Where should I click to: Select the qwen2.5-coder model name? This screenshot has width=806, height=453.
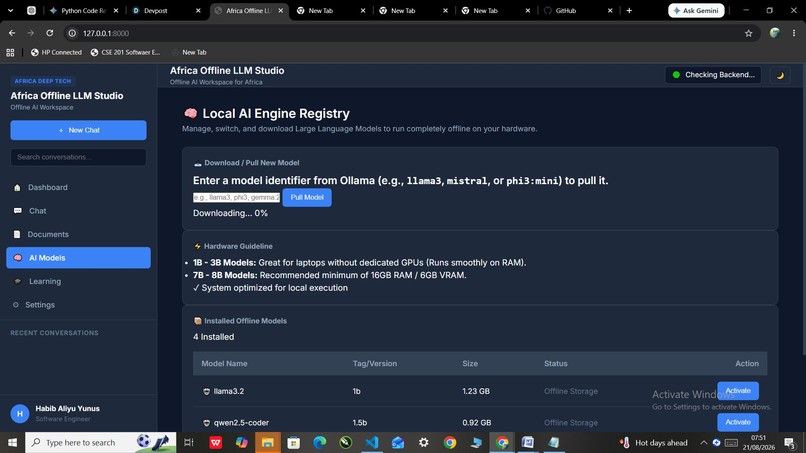pyautogui.click(x=241, y=423)
